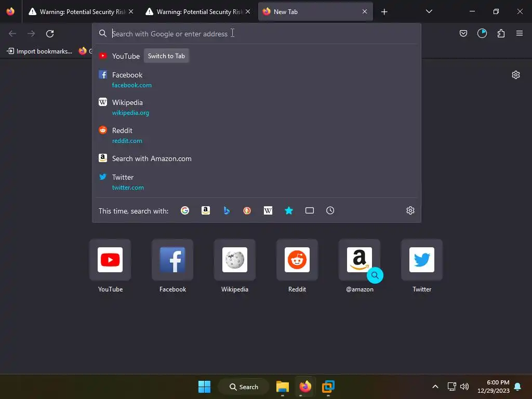Open Reddit shortcut tile
532x399 pixels.
pyautogui.click(x=297, y=260)
